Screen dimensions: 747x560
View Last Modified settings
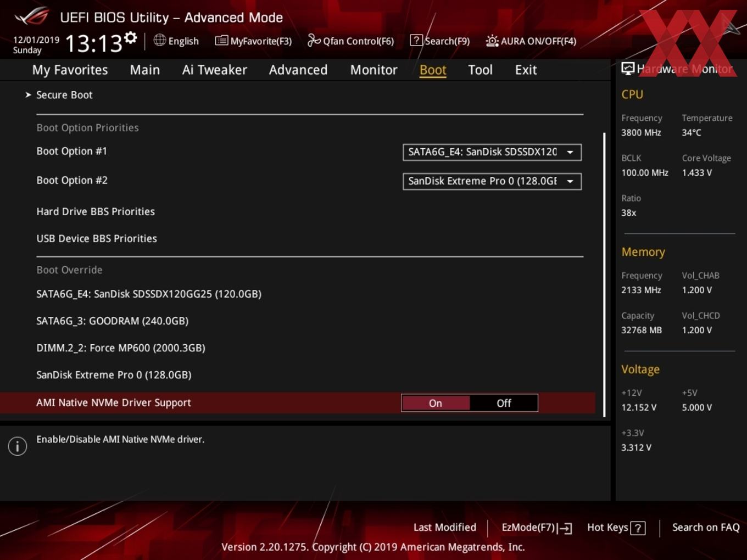pyautogui.click(x=445, y=528)
